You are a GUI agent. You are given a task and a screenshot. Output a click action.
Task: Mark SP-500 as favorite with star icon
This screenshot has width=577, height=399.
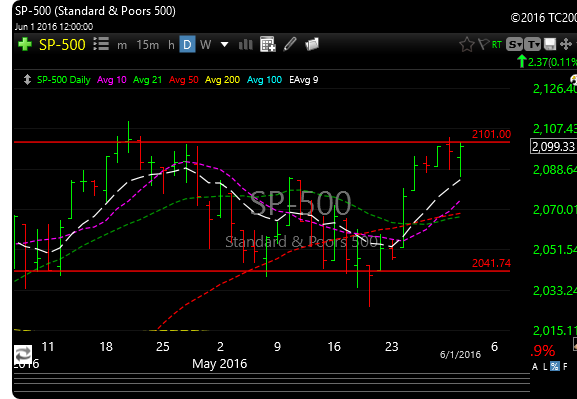(x=467, y=45)
